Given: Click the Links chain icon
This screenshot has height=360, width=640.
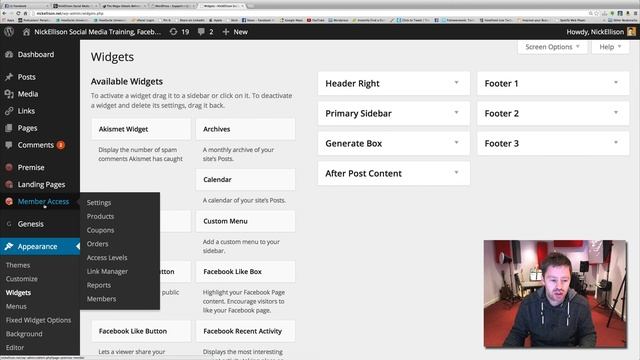Looking at the screenshot, I should tap(9, 111).
